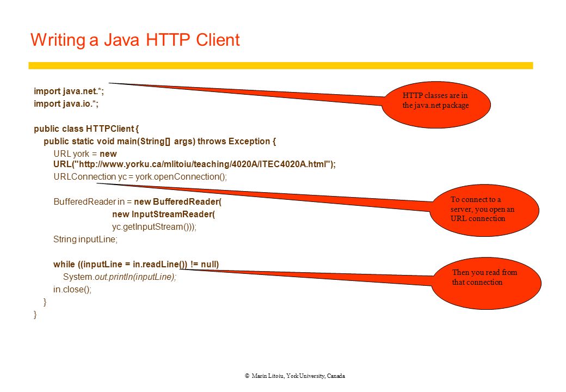The image size is (566, 392).
Task: Click the "new InputStreamReader(" line
Action: click(163, 215)
